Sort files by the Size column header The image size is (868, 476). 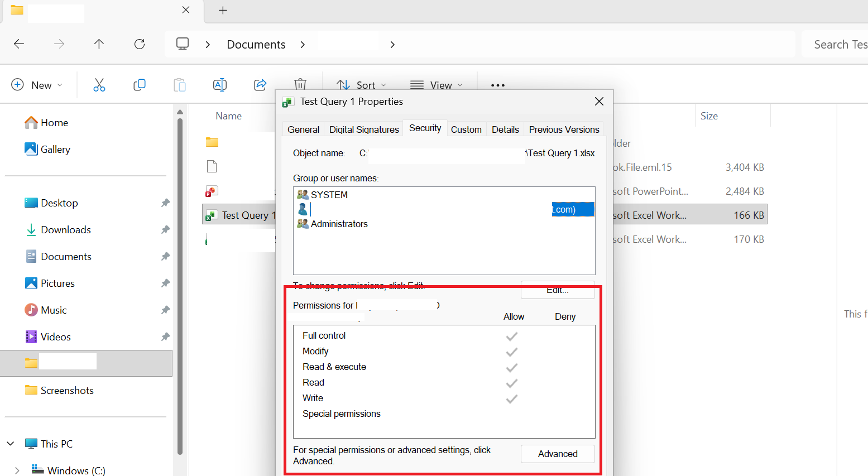click(709, 116)
